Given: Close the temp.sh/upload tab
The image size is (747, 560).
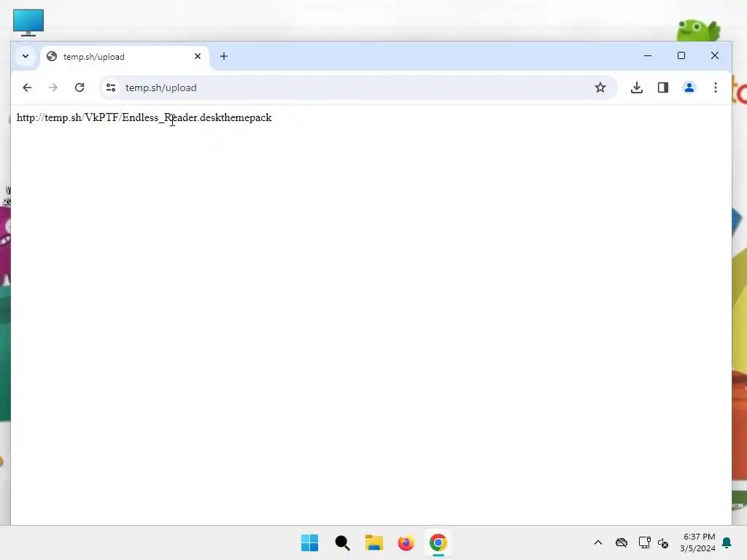Looking at the screenshot, I should [198, 56].
